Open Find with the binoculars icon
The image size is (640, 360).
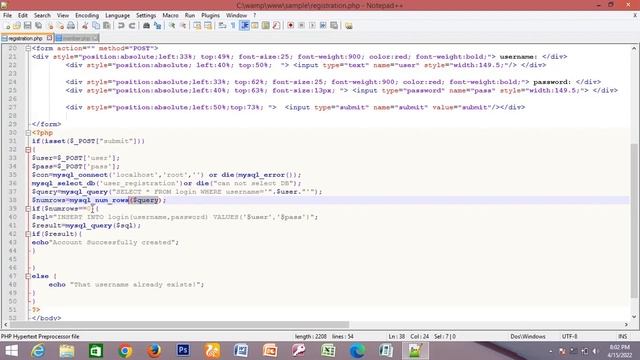click(x=146, y=26)
